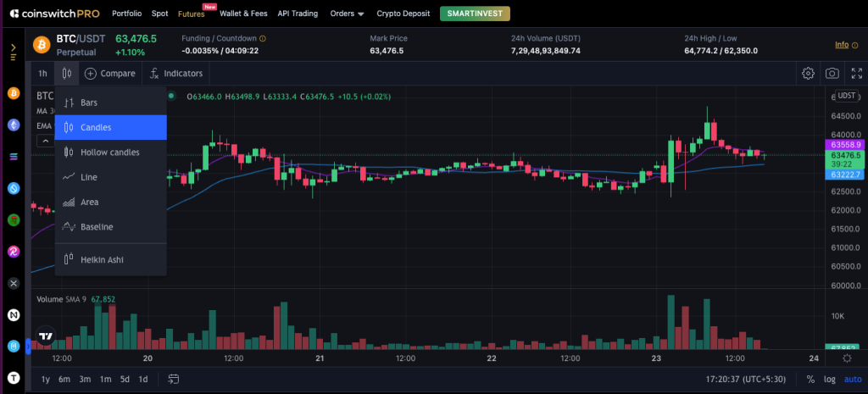Click the Bitcoin icon in left sidebar
Viewport: 868px width, 394px height.
14,93
